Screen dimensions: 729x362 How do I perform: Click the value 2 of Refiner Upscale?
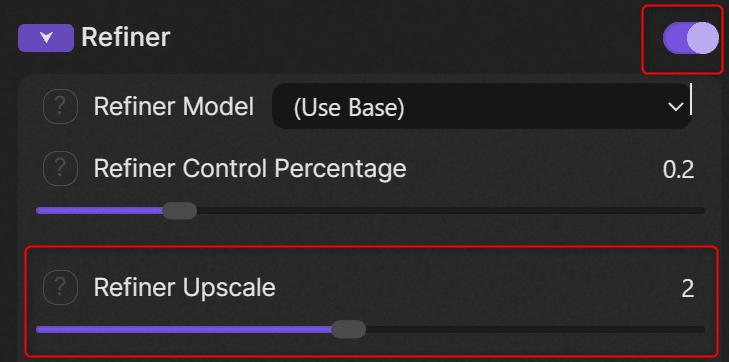(x=688, y=289)
